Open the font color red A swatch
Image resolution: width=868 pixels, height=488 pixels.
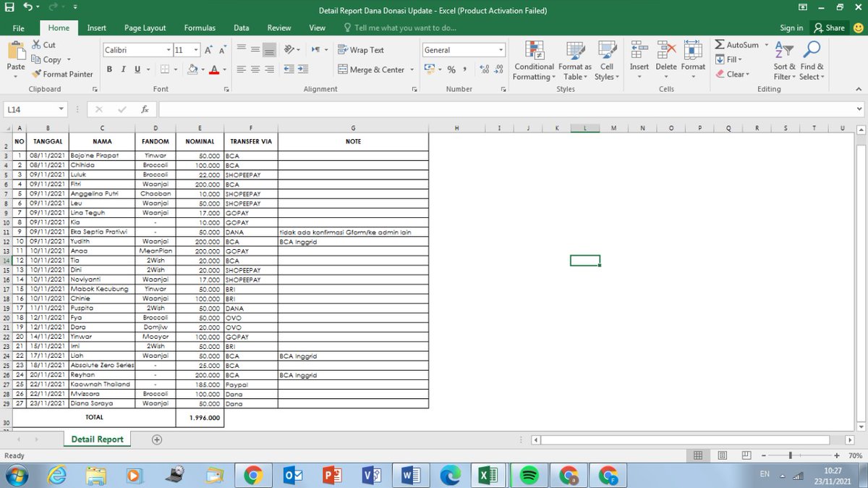click(214, 70)
